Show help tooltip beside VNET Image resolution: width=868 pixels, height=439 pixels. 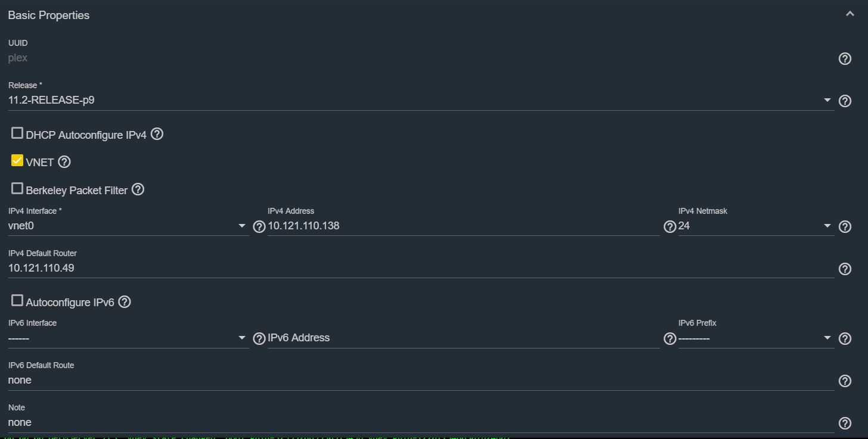pos(64,161)
